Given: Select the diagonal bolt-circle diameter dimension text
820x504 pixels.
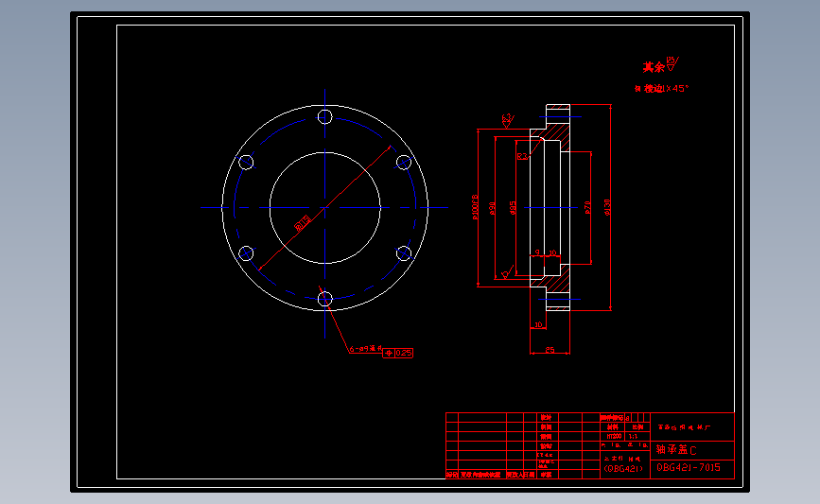Looking at the screenshot, I should click(303, 223).
